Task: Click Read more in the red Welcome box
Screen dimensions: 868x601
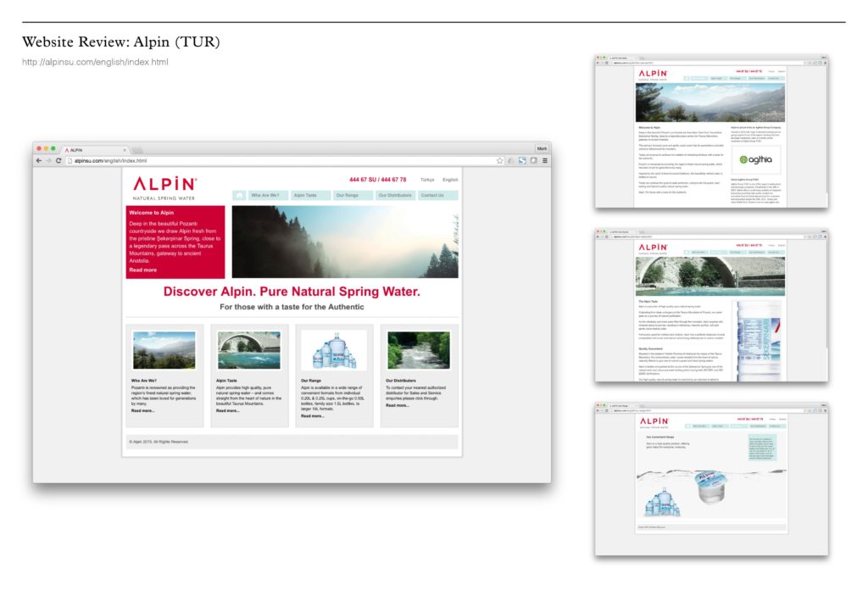Action: pos(142,270)
